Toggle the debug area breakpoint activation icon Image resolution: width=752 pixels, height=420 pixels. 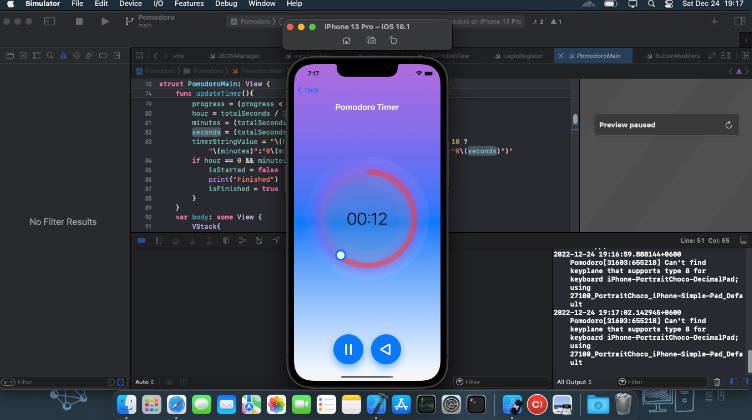141,240
